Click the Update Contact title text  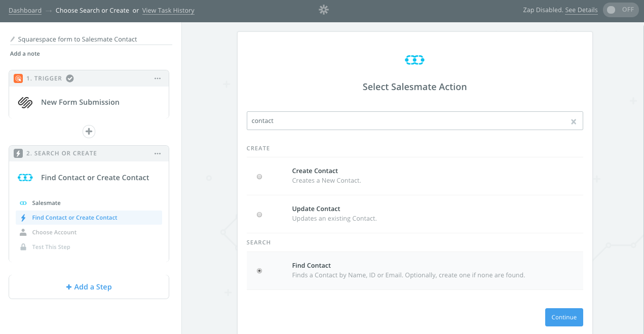coord(316,209)
